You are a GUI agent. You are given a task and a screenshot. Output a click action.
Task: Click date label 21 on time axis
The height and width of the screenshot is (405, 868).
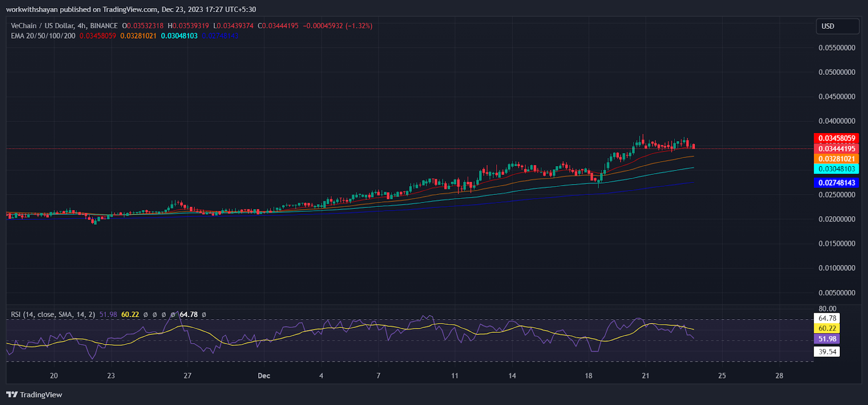click(x=646, y=376)
